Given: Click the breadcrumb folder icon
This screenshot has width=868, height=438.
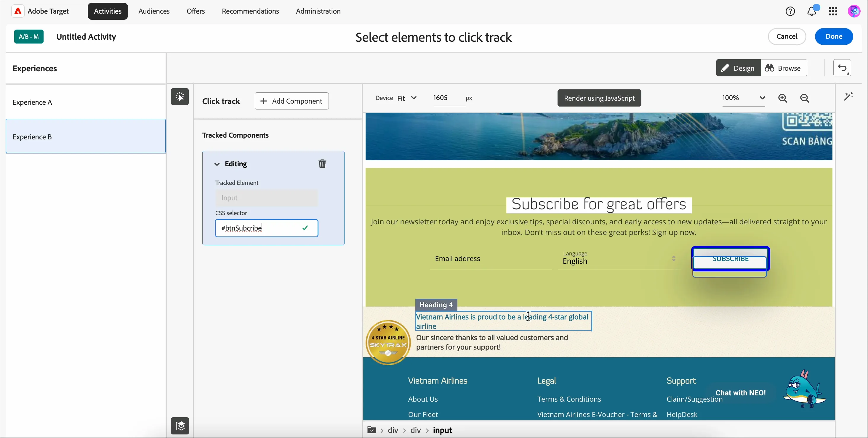Looking at the screenshot, I should 372,430.
